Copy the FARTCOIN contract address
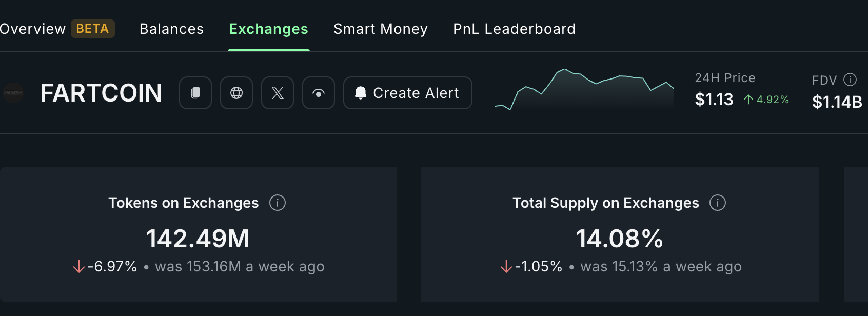 pyautogui.click(x=195, y=93)
